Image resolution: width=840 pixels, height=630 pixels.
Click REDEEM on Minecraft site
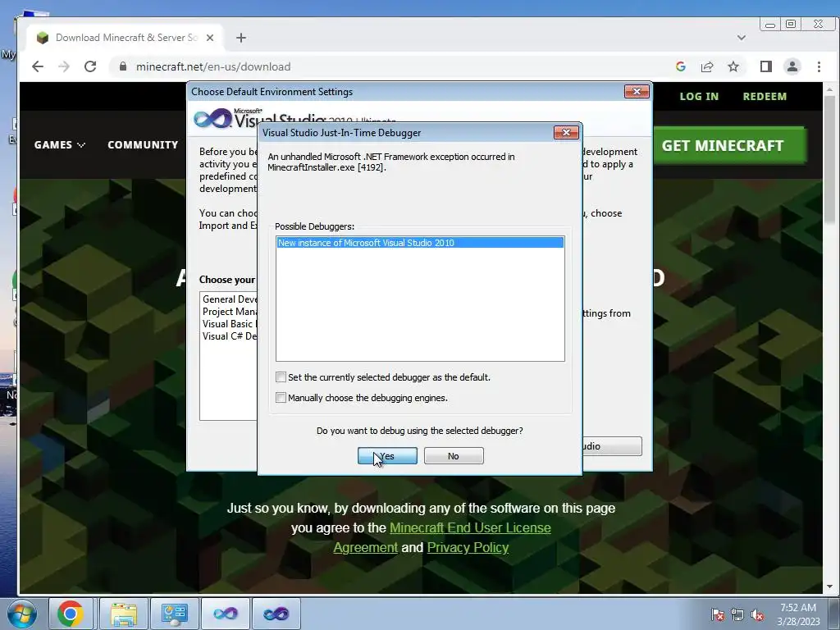(765, 97)
